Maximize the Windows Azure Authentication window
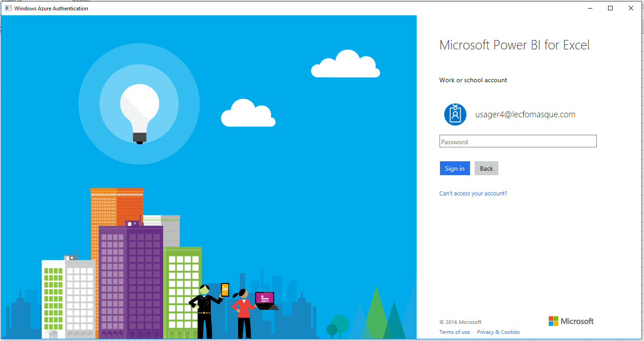 [610, 8]
